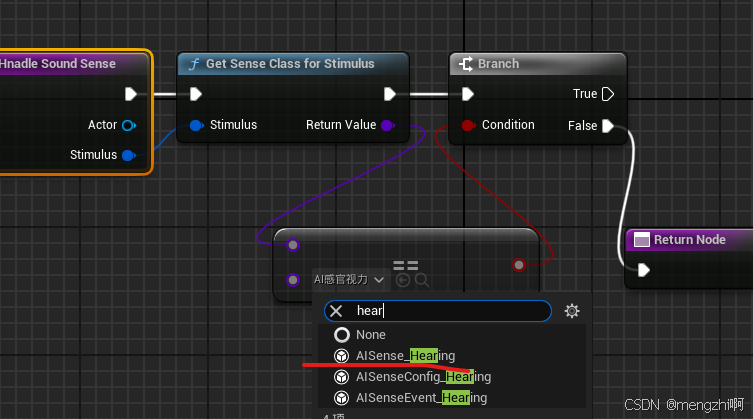This screenshot has width=753, height=419.
Task: Click the Actor output pin
Action: click(x=129, y=125)
